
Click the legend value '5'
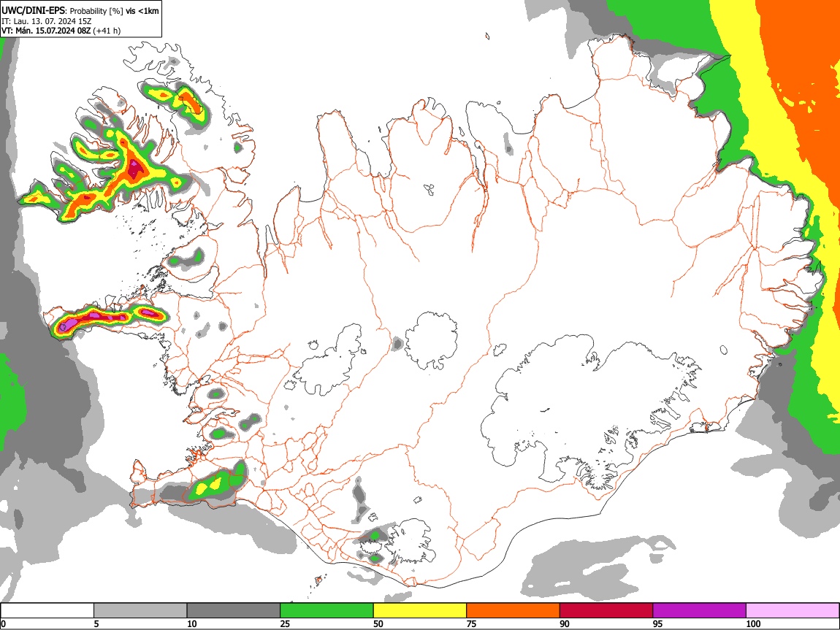point(96,623)
